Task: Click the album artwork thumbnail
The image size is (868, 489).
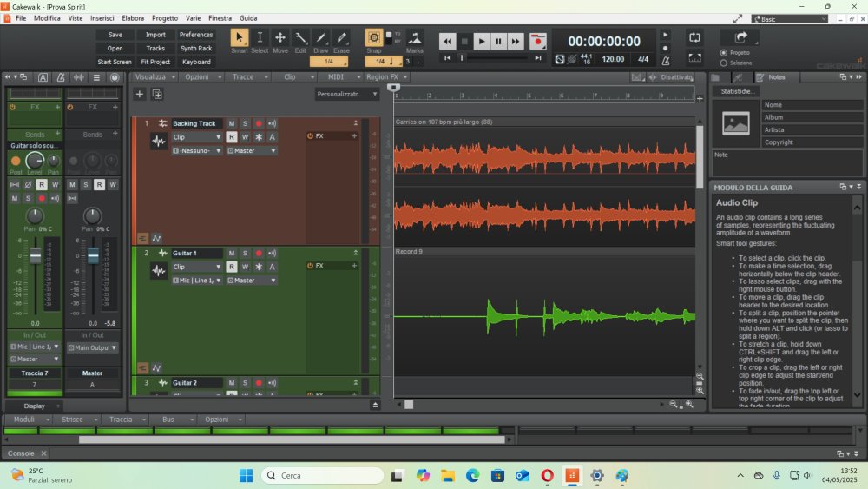Action: [736, 123]
